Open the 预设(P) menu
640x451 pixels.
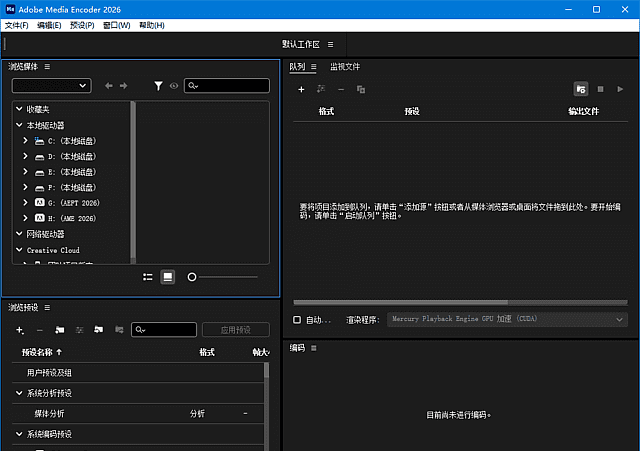[82, 25]
